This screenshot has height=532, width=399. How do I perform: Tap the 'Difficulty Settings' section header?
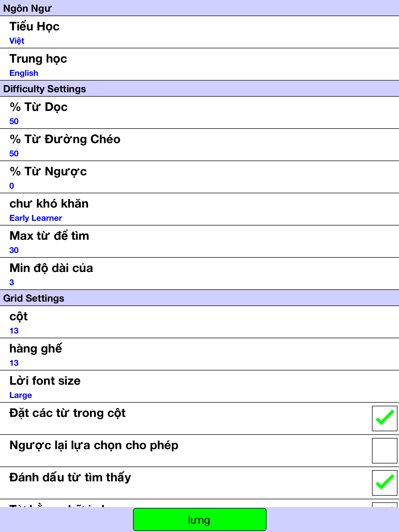[199, 89]
